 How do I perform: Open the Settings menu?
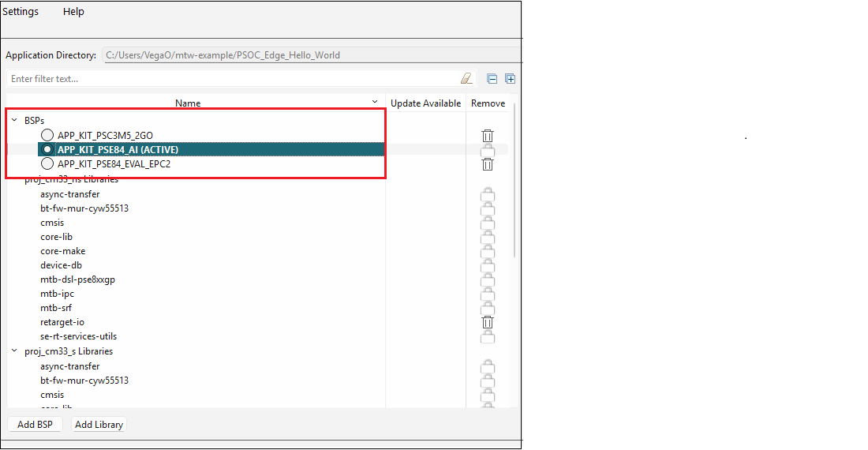pos(21,12)
